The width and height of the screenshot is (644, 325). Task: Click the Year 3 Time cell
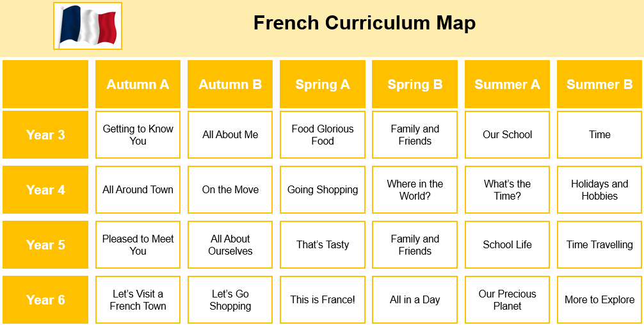click(x=600, y=134)
